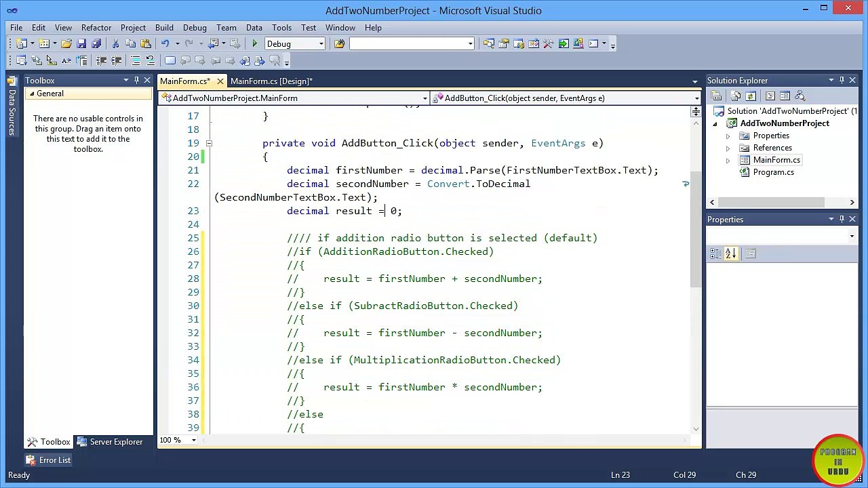Click the Display Word Completion icon
868x488 pixels.
(66, 60)
